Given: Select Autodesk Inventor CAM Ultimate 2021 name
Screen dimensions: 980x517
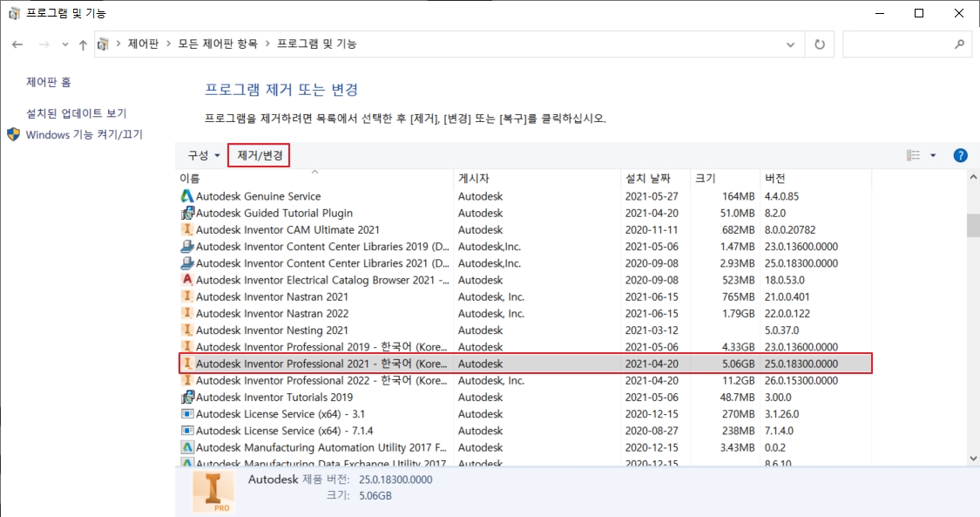Looking at the screenshot, I should point(287,230).
